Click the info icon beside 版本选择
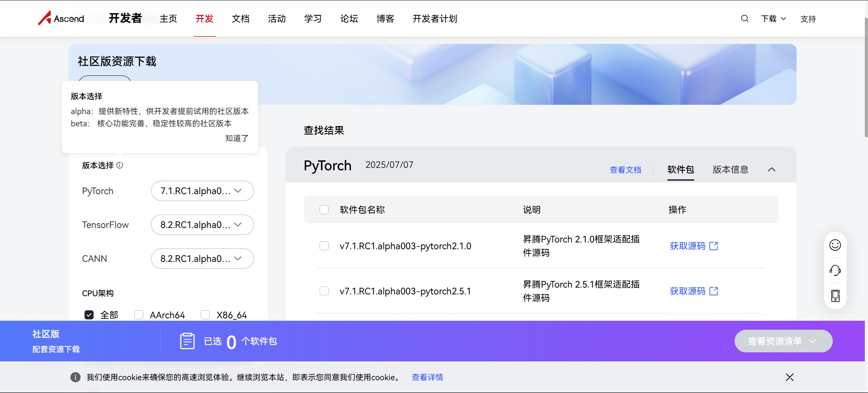Viewport: 868px width, 393px height. click(x=120, y=165)
